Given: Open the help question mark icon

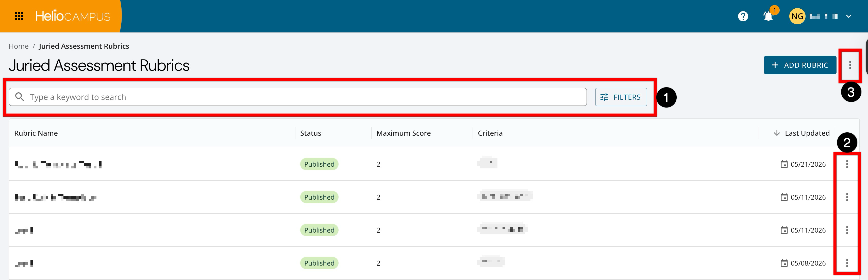Looking at the screenshot, I should pyautogui.click(x=743, y=16).
